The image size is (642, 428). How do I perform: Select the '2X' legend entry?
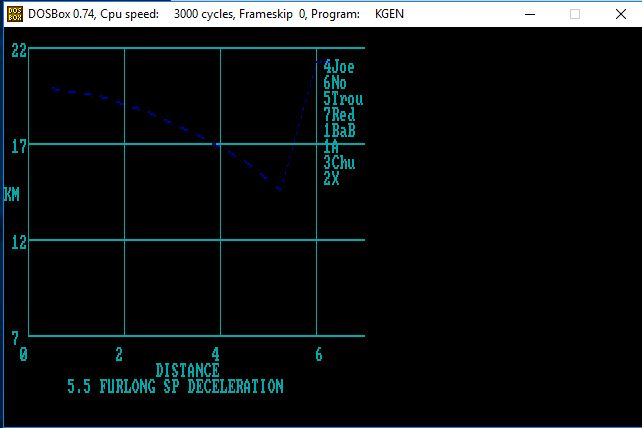331,179
